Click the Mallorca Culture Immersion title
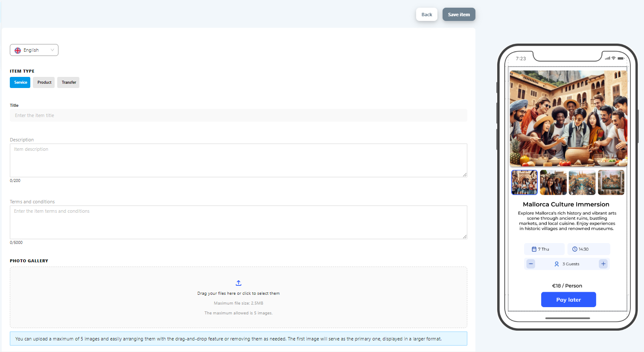The image size is (644, 352). 566,204
